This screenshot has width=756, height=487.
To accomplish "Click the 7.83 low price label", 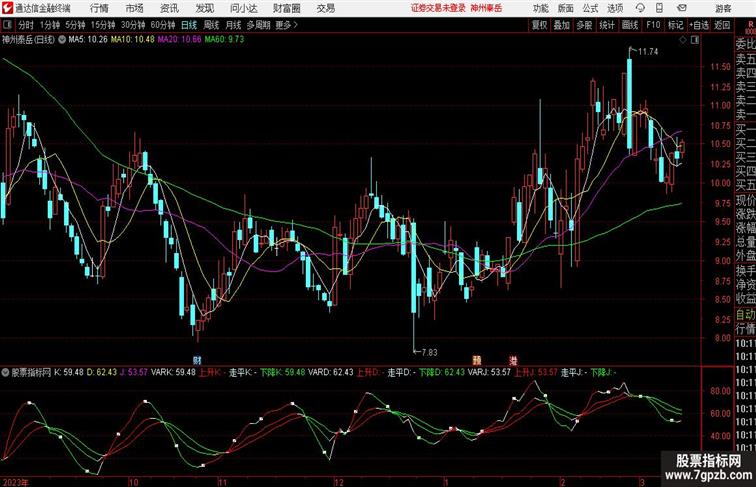I will tap(429, 352).
